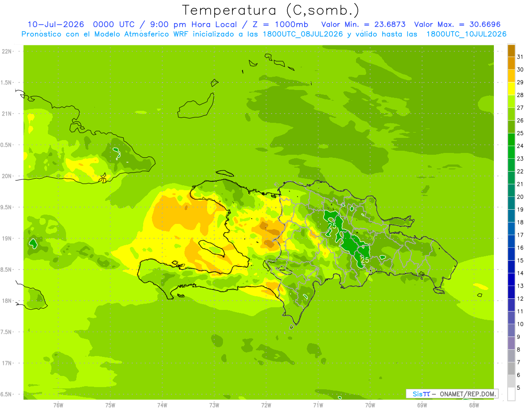Click the 71W longitude label
Image resolution: width=532 pixels, height=411 pixels.
coord(318,405)
